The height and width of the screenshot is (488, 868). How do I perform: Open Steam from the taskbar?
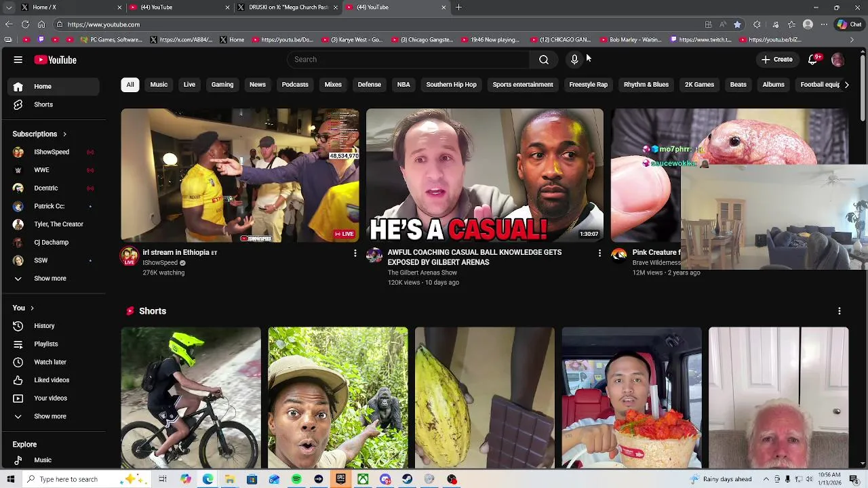[407, 479]
